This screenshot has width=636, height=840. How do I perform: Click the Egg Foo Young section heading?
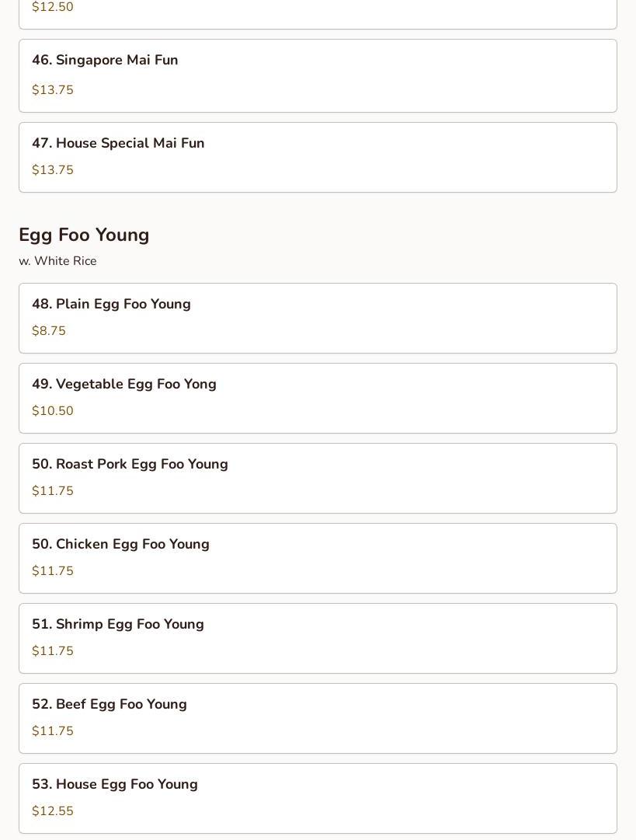84,235
